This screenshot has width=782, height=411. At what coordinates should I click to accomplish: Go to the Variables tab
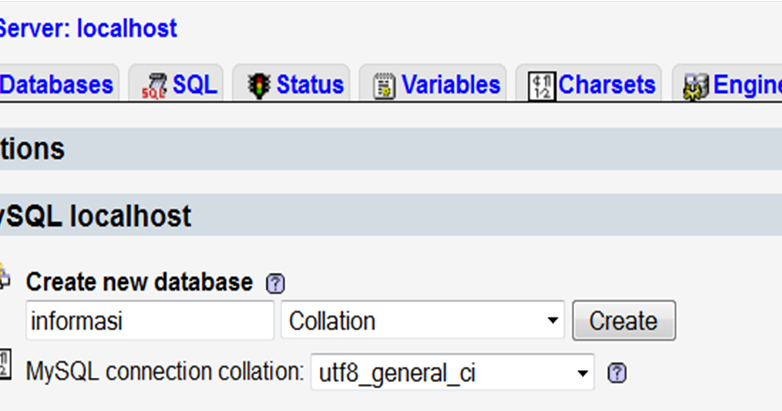[451, 85]
